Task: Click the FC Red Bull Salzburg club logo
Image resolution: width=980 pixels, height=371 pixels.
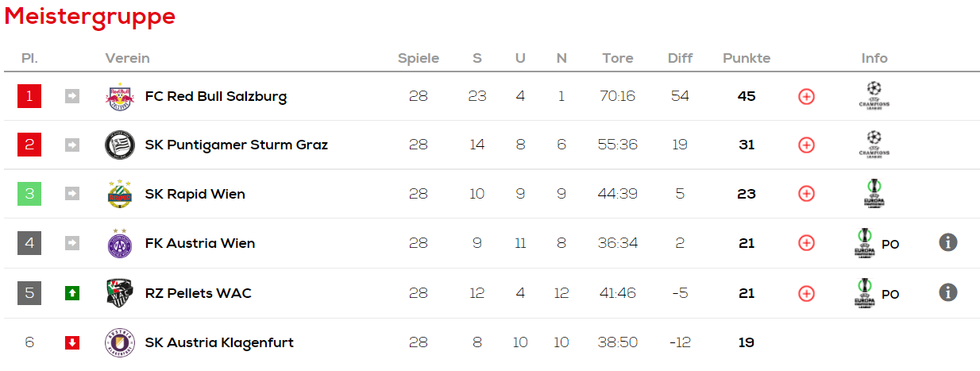Action: tap(120, 96)
